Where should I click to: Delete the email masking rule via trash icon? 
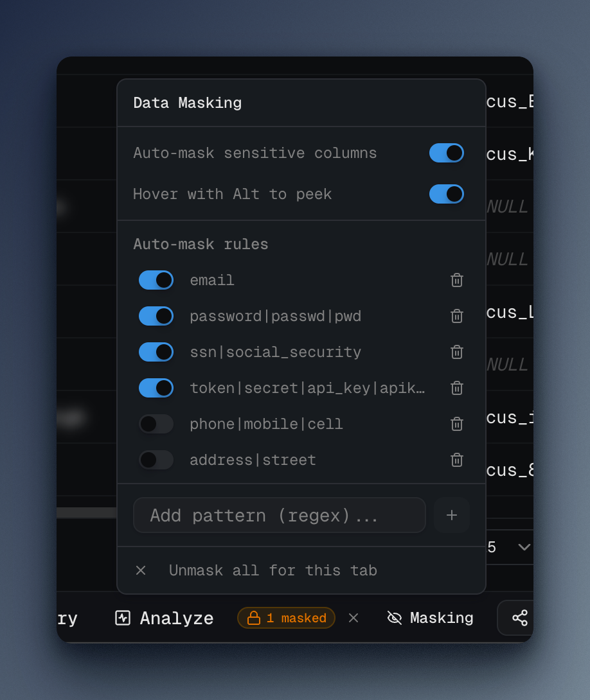click(x=457, y=280)
